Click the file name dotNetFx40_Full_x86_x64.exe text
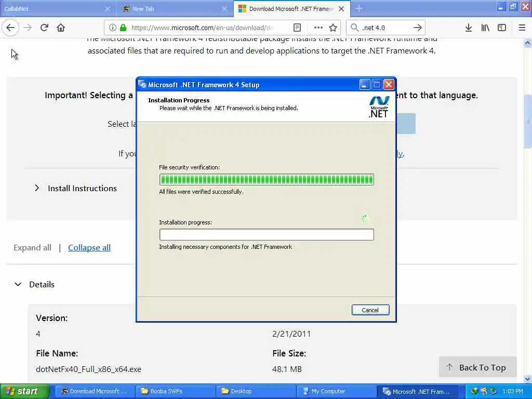 click(x=88, y=369)
